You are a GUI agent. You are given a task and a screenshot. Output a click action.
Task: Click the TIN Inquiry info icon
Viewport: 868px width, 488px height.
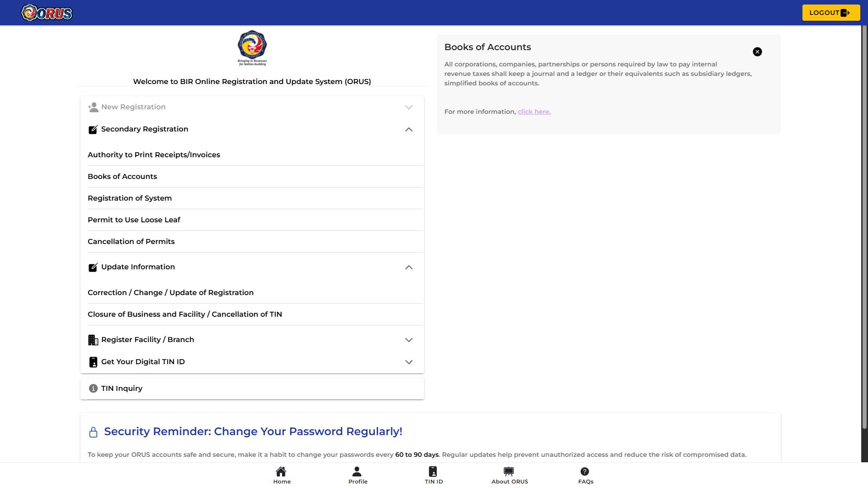[93, 389]
